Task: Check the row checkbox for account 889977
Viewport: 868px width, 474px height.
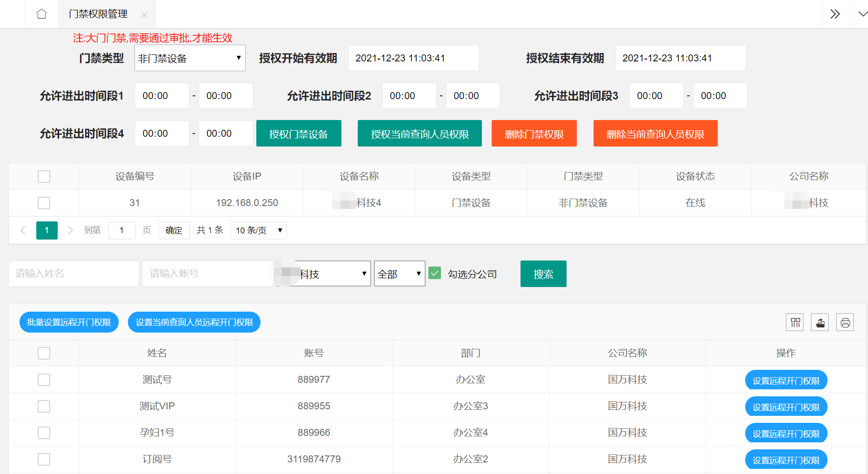Action: click(x=44, y=380)
